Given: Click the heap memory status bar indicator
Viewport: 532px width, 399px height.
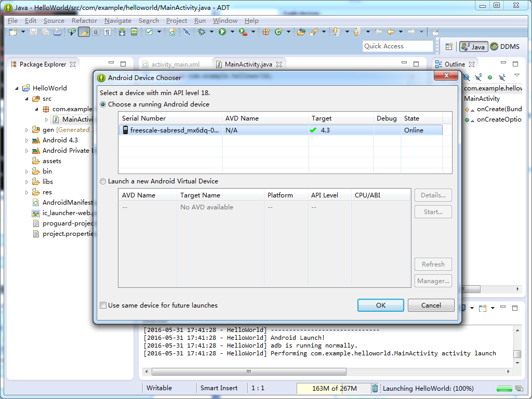Looking at the screenshot, I should point(334,388).
